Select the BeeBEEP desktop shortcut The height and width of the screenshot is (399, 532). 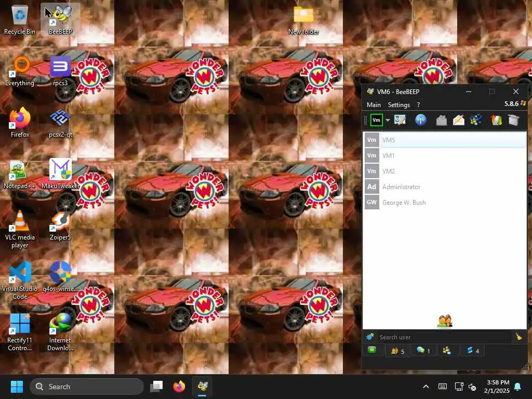click(x=60, y=20)
